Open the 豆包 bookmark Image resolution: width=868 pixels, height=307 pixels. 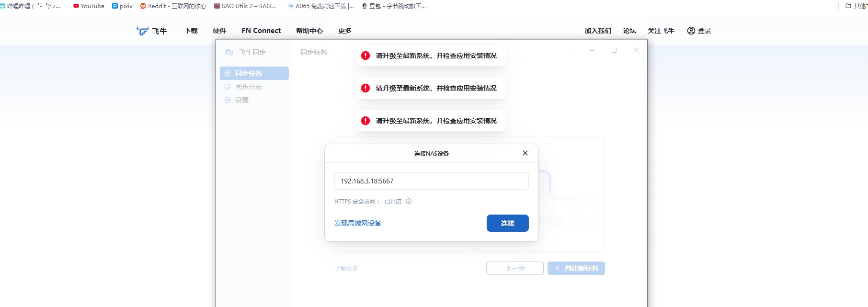(x=394, y=6)
